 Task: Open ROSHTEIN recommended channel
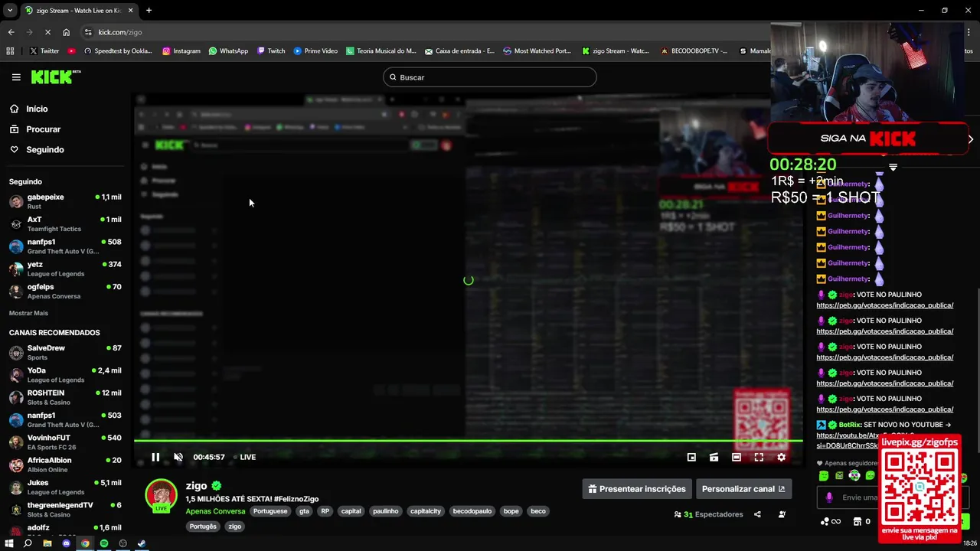65,397
